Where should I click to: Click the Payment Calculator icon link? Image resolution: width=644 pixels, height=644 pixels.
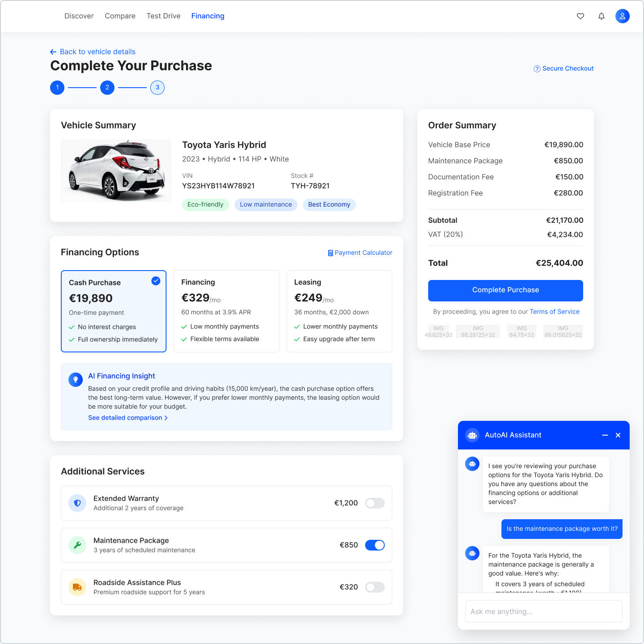pos(330,253)
